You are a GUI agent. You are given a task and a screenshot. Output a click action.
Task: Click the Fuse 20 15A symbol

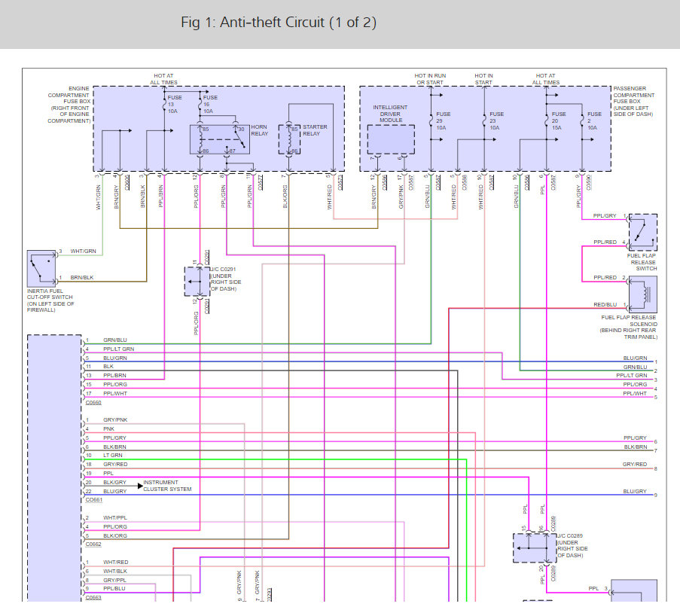point(544,119)
